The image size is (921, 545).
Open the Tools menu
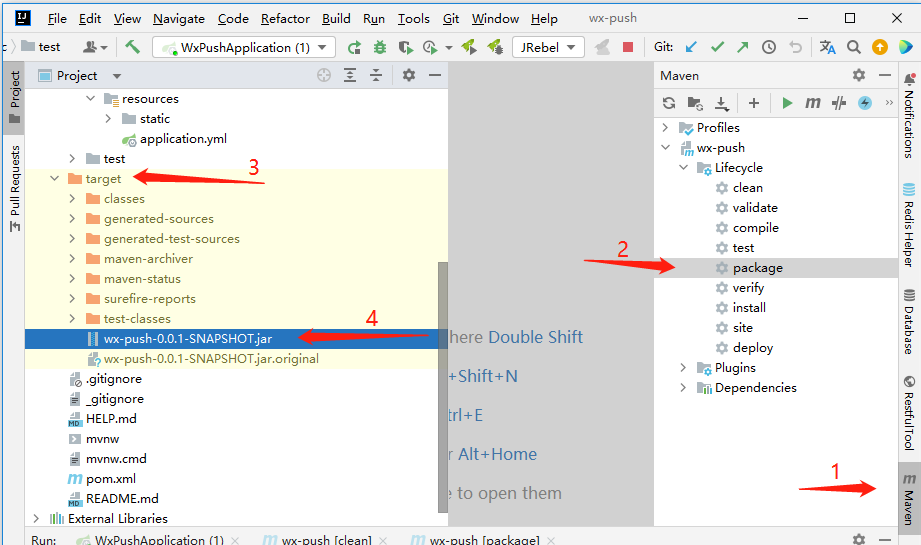click(414, 19)
